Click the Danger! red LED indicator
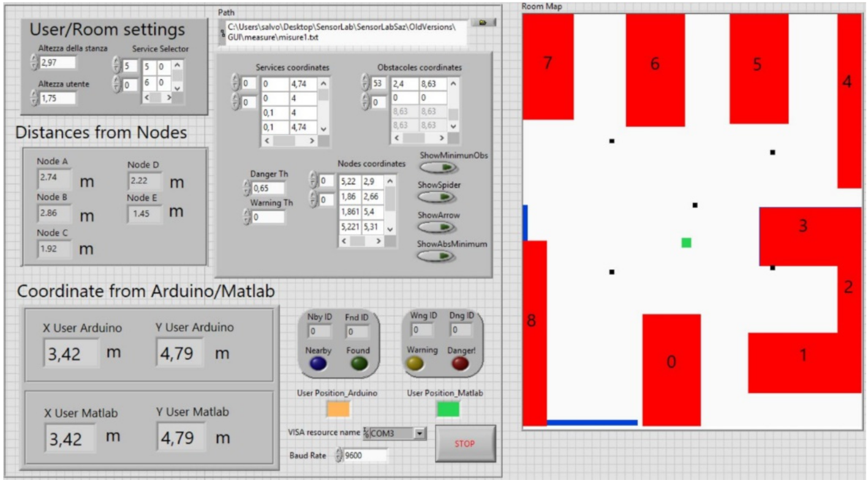This screenshot has width=868, height=480. click(x=460, y=364)
